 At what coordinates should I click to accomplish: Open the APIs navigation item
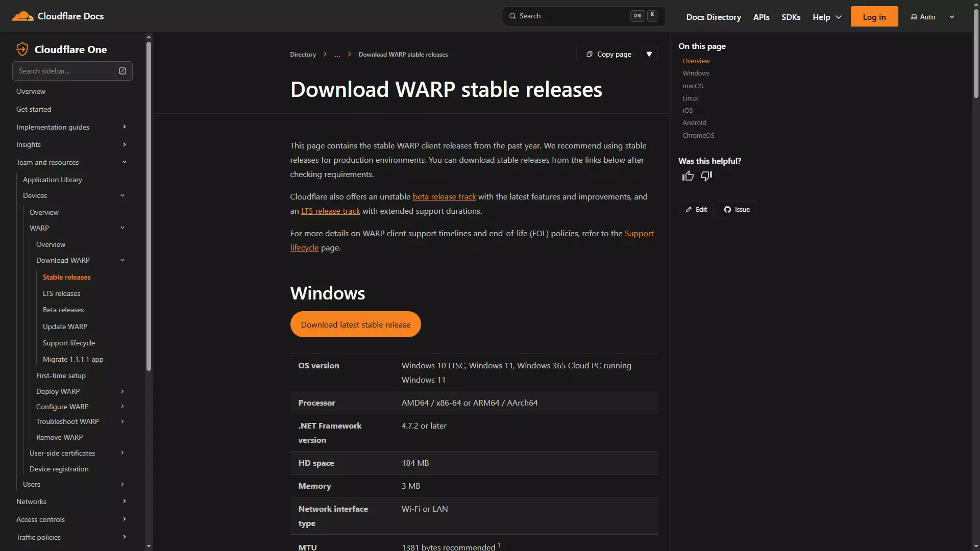pyautogui.click(x=761, y=17)
